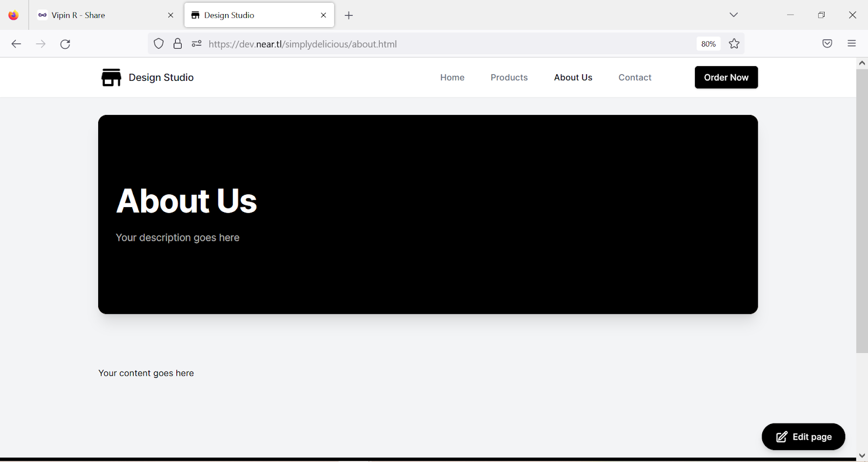The height and width of the screenshot is (462, 868).
Task: Click 'Your content goes here' text
Action: coord(146,373)
